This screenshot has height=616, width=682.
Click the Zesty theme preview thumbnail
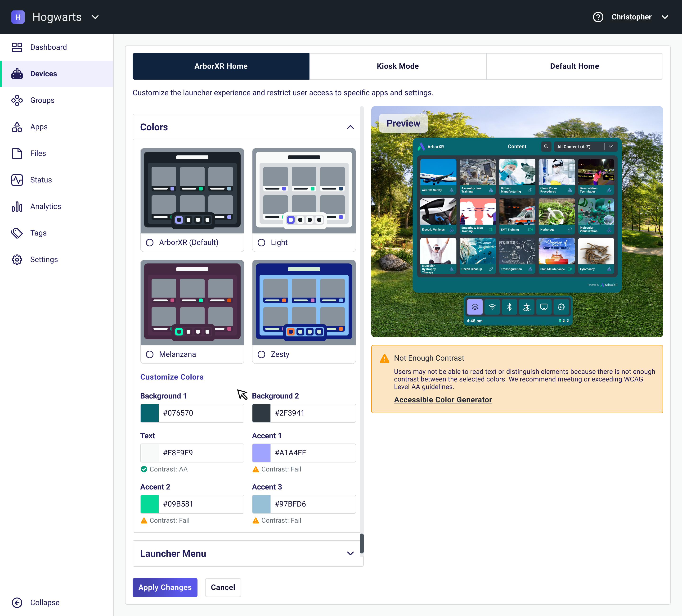(x=304, y=303)
